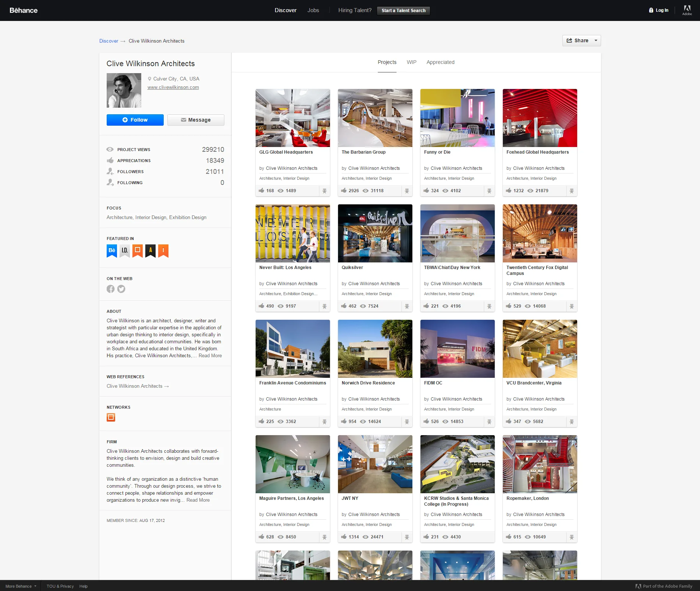Click the orange network badge under Networks

111,417
